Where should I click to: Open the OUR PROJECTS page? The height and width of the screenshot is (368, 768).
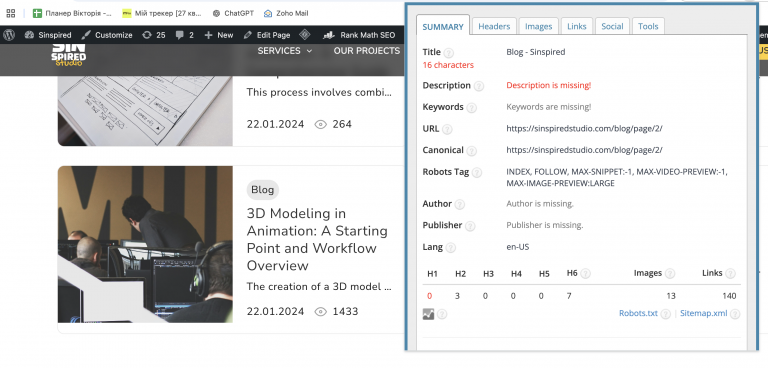tap(367, 51)
